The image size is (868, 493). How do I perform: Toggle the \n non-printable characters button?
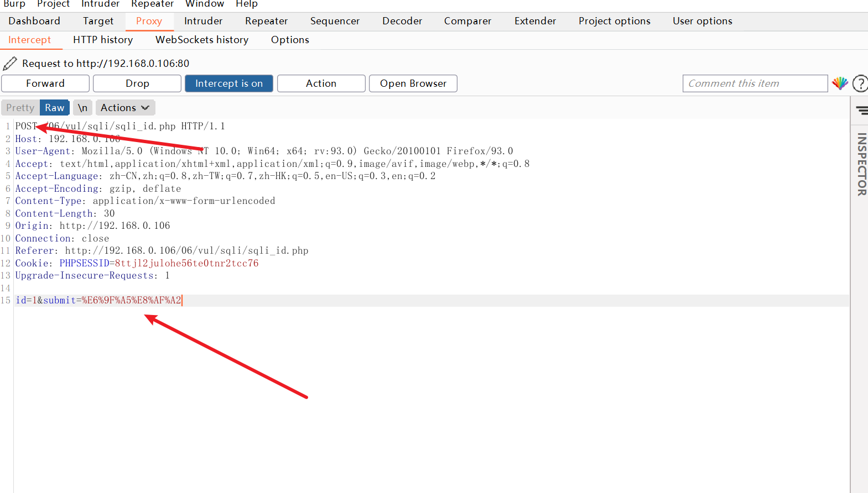(x=82, y=108)
